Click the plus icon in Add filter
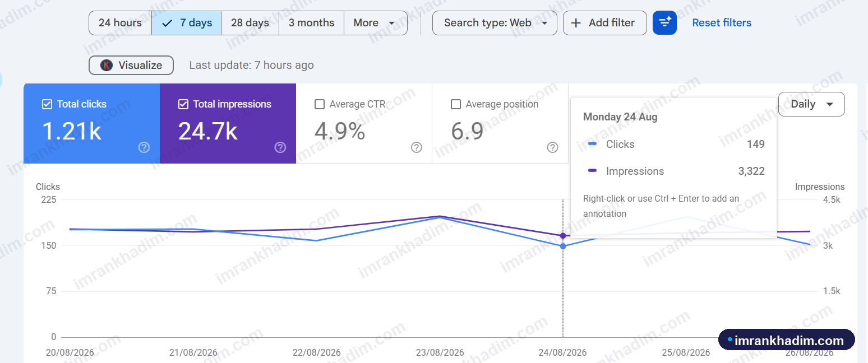 [x=576, y=23]
